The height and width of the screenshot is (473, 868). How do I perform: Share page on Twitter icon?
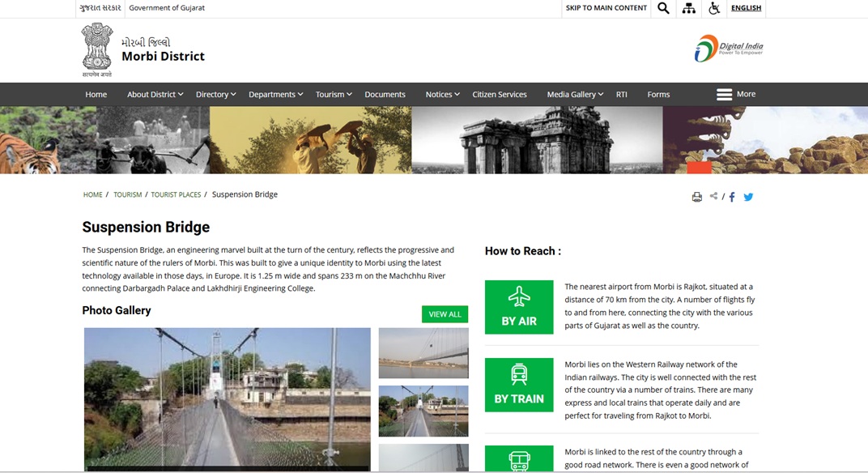point(748,197)
